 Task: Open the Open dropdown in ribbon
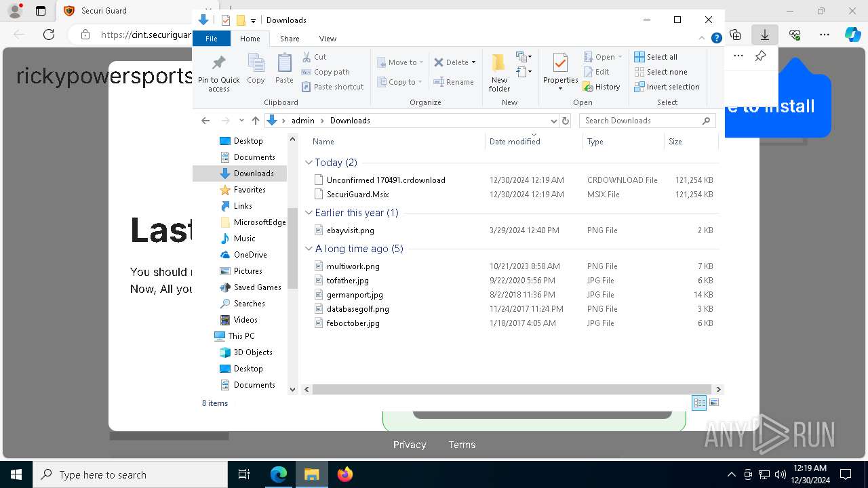(602, 57)
